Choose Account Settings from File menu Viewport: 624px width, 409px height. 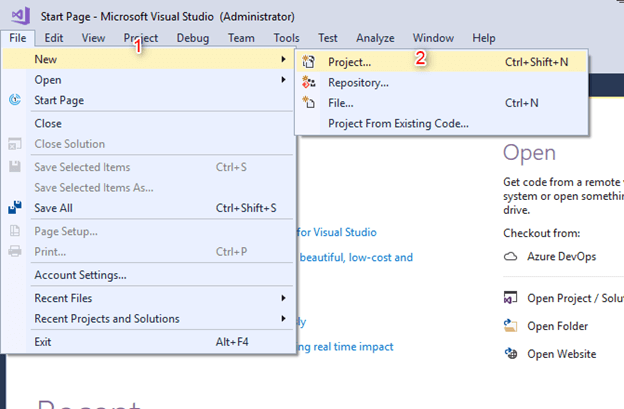(x=80, y=275)
